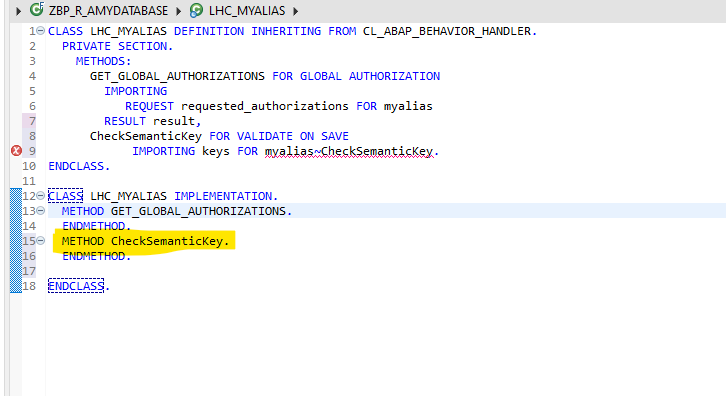Click GET_GLOBAL_AUTHORIZATIONS in the definition on line 4
This screenshot has height=396, width=726.
click(177, 76)
